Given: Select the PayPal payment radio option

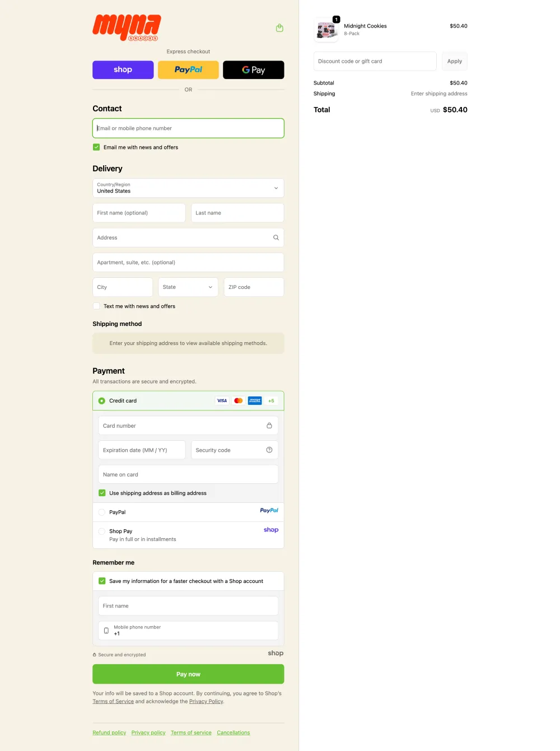Looking at the screenshot, I should point(102,512).
